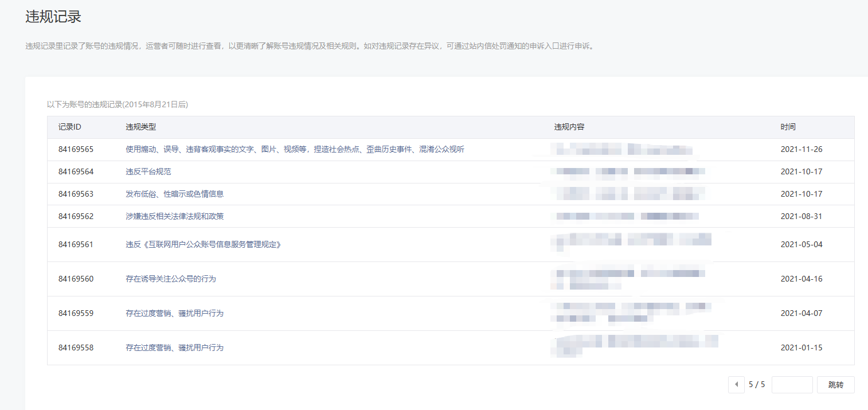Open 存在过度营销 link in row 84169558
The width and height of the screenshot is (868, 410).
click(175, 347)
